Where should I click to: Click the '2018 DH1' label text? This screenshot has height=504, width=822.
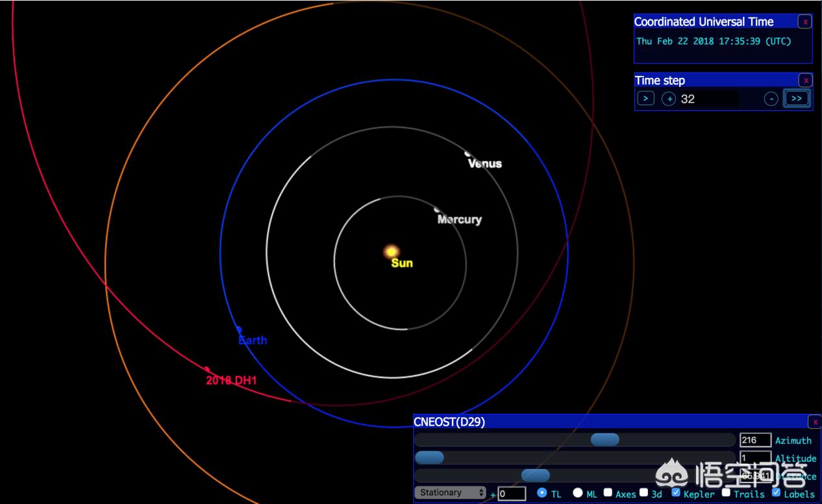[x=232, y=381]
